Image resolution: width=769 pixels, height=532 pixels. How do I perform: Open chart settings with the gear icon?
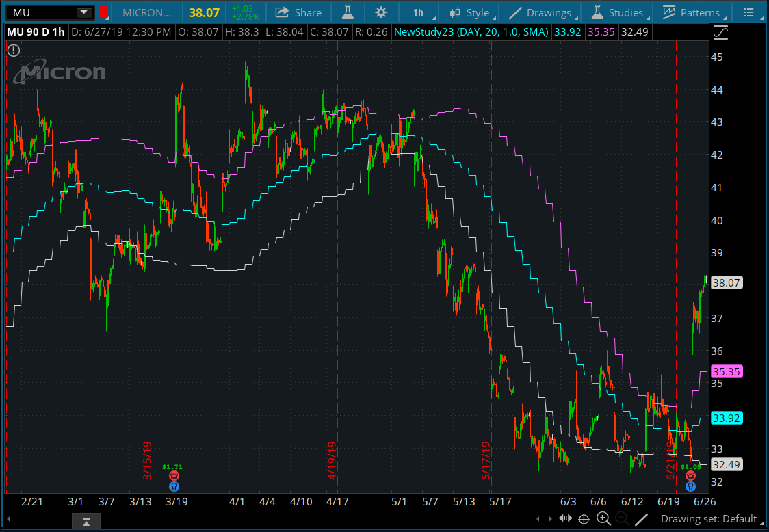pyautogui.click(x=380, y=13)
